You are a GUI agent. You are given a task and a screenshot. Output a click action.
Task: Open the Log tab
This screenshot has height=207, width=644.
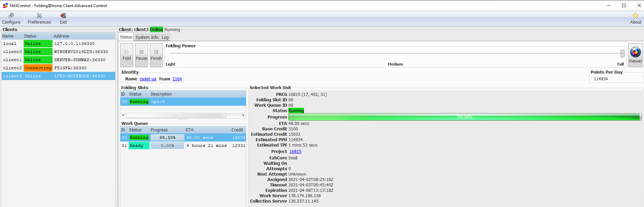coord(165,37)
